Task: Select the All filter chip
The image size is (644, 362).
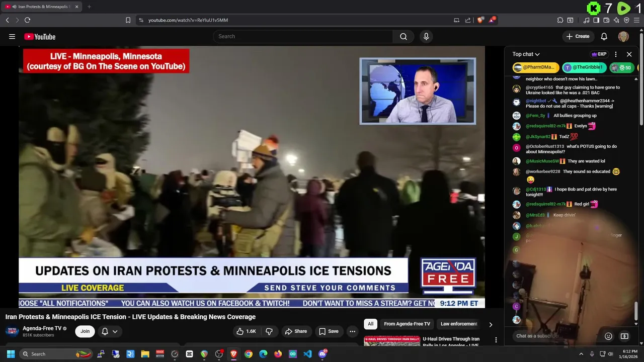Action: (x=371, y=324)
